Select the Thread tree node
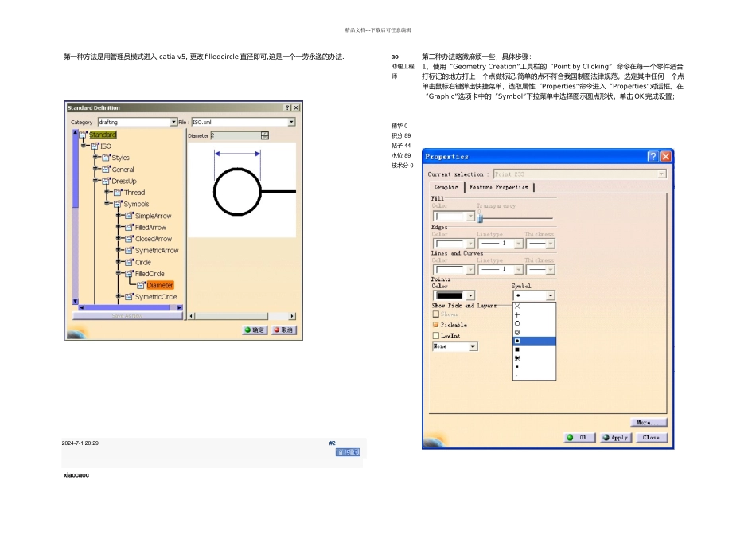756x535 pixels. [134, 193]
